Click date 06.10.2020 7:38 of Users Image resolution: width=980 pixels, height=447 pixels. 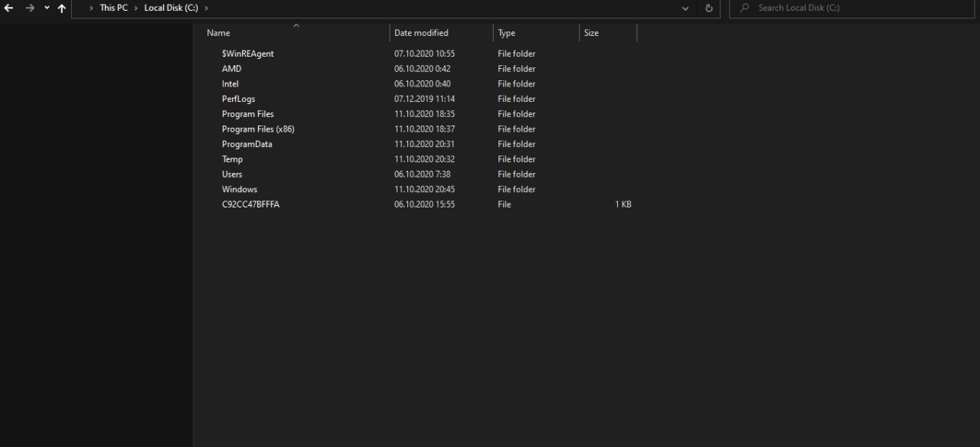coord(423,174)
